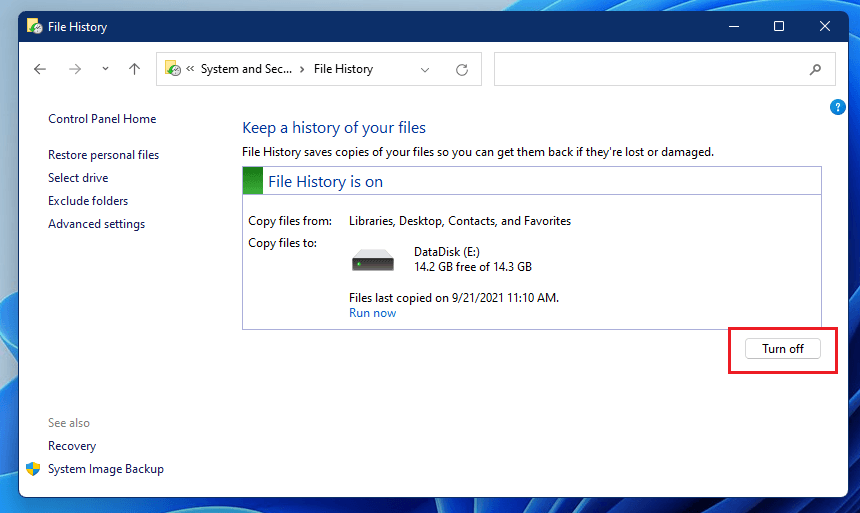Click File History breadcrumb segment
Screen dimensions: 860x513
(343, 69)
